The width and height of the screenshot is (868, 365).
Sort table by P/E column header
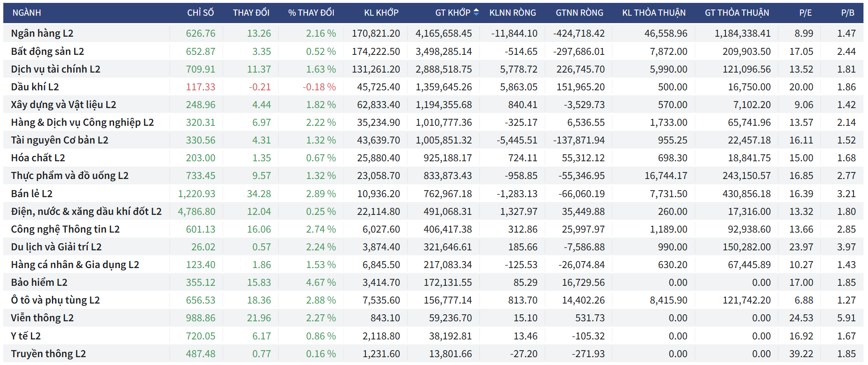(805, 13)
